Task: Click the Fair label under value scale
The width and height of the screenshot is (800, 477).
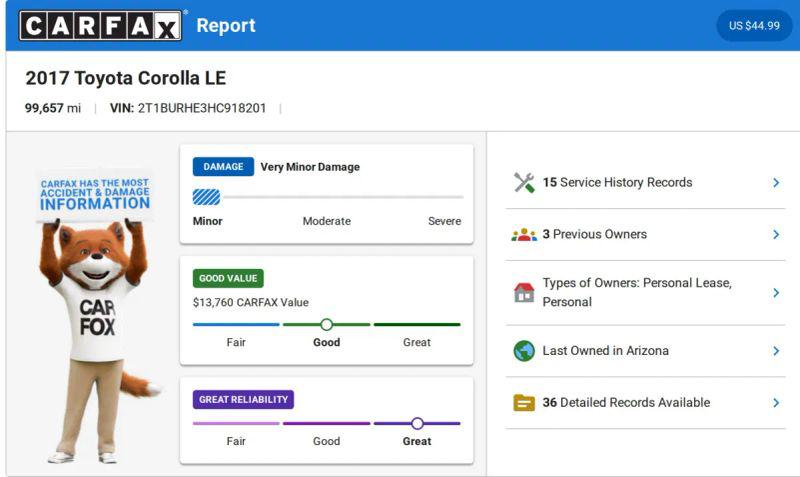Action: coord(236,342)
